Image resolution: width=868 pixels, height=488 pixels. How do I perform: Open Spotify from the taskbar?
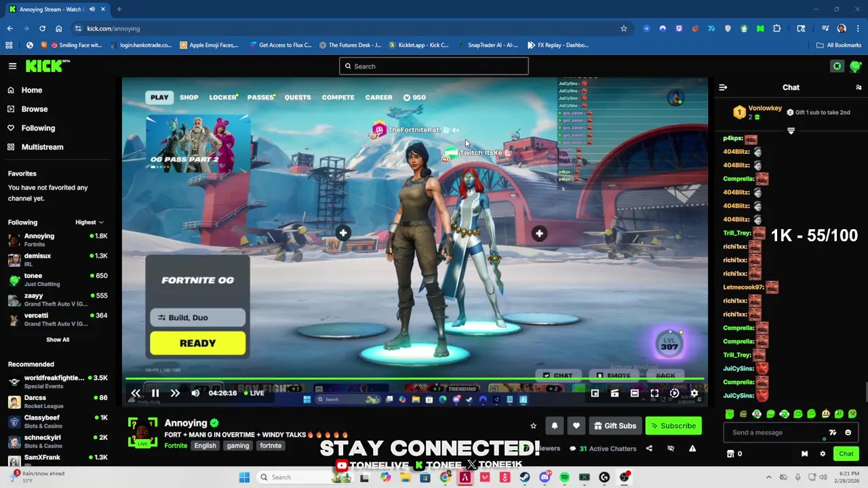click(x=564, y=477)
